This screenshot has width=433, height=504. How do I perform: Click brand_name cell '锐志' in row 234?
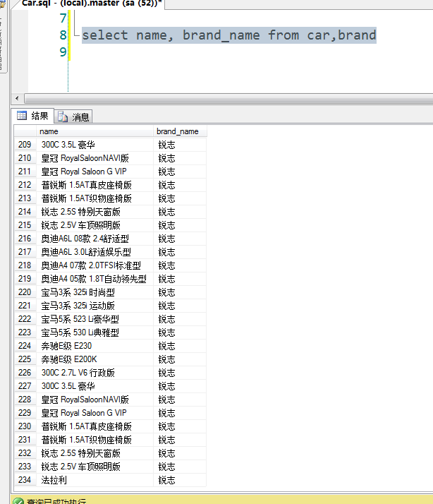coord(180,480)
